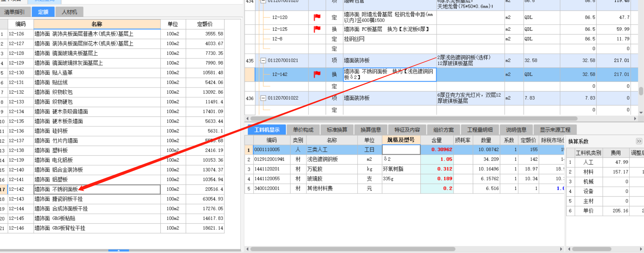Open the 人材机 tab
The height and width of the screenshot is (253, 644).
point(69,12)
